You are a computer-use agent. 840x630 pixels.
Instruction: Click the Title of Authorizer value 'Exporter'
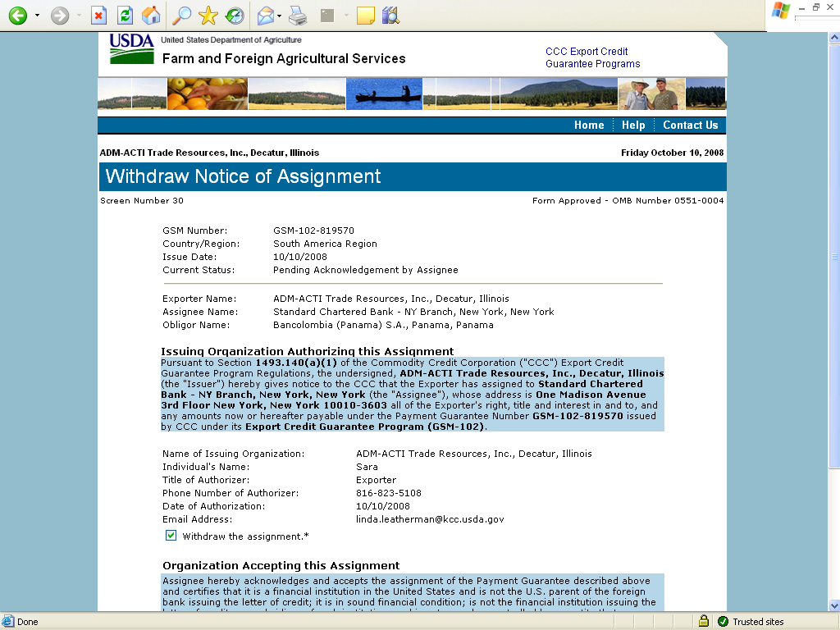tap(376, 480)
